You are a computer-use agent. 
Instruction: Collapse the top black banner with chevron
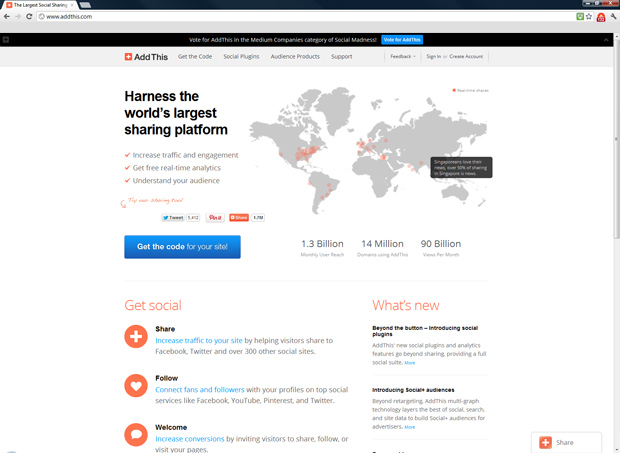[x=606, y=40]
